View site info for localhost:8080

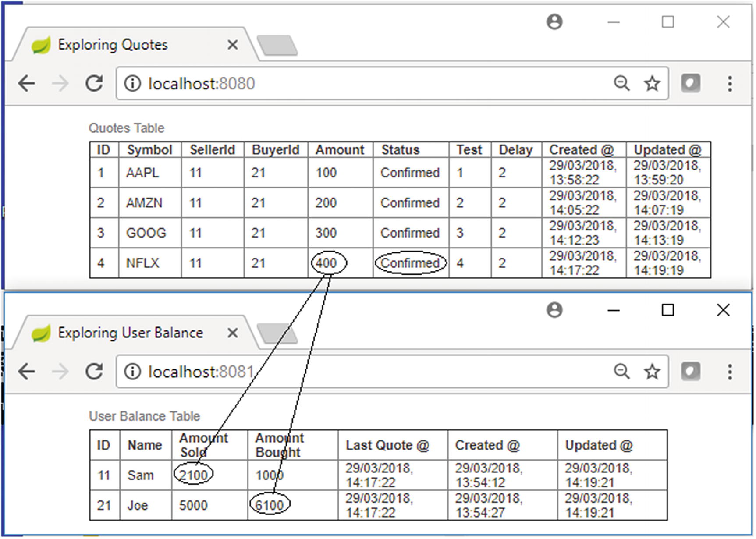(x=132, y=83)
